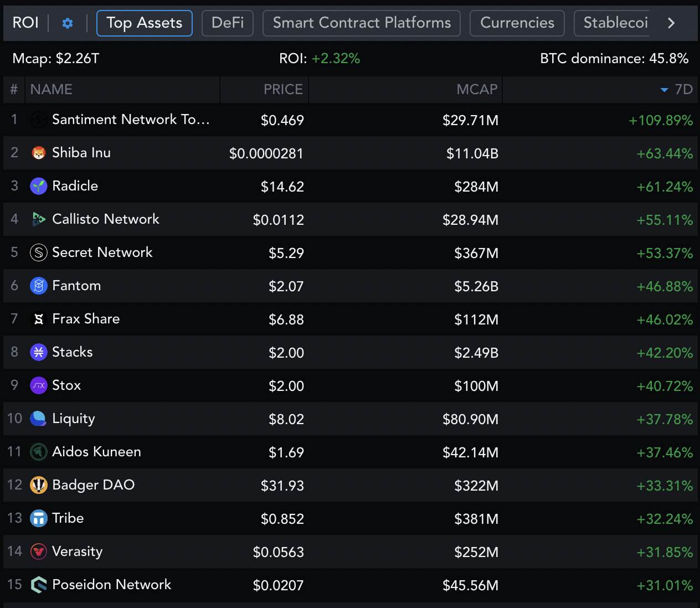Open the Shiba Inu asset name

point(81,153)
